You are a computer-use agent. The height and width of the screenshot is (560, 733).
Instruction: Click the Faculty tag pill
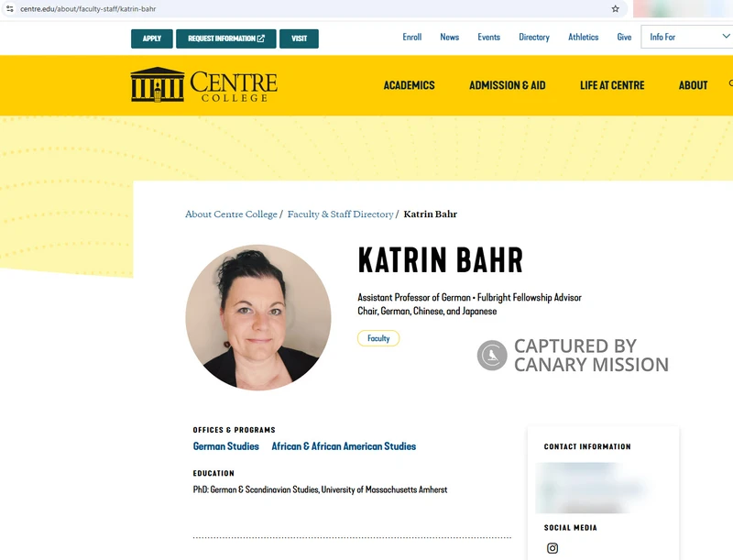pyautogui.click(x=378, y=338)
